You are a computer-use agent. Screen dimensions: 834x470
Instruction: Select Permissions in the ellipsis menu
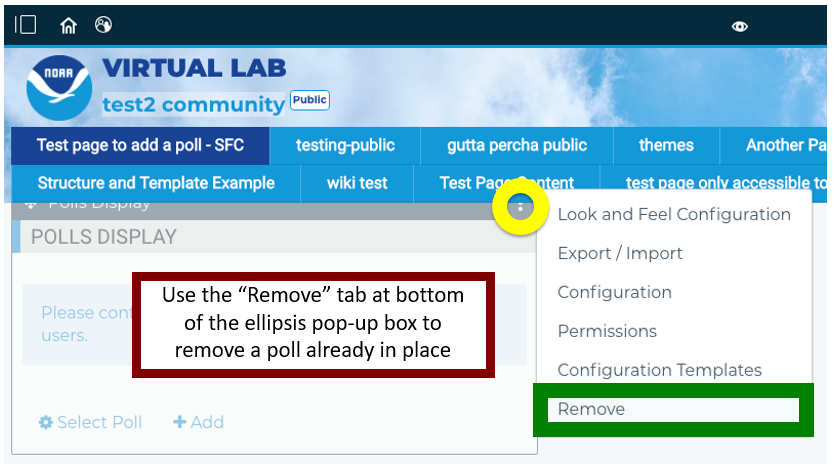[607, 331]
